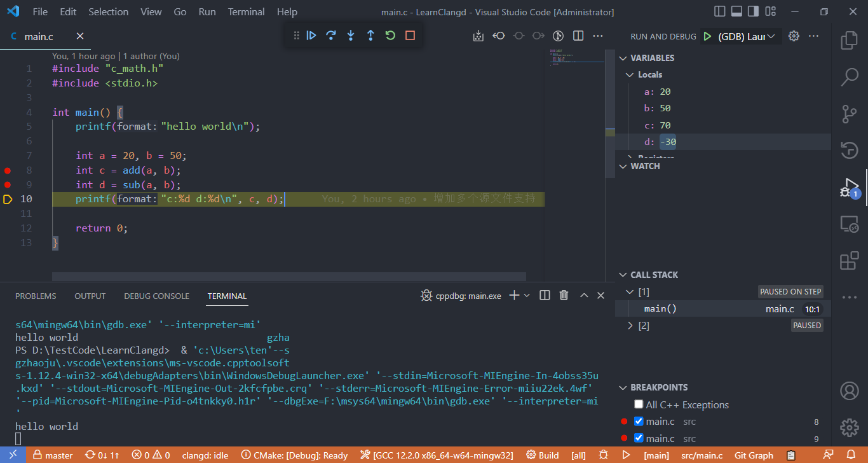
Task: Open Git Graph from status bar
Action: [754, 455]
